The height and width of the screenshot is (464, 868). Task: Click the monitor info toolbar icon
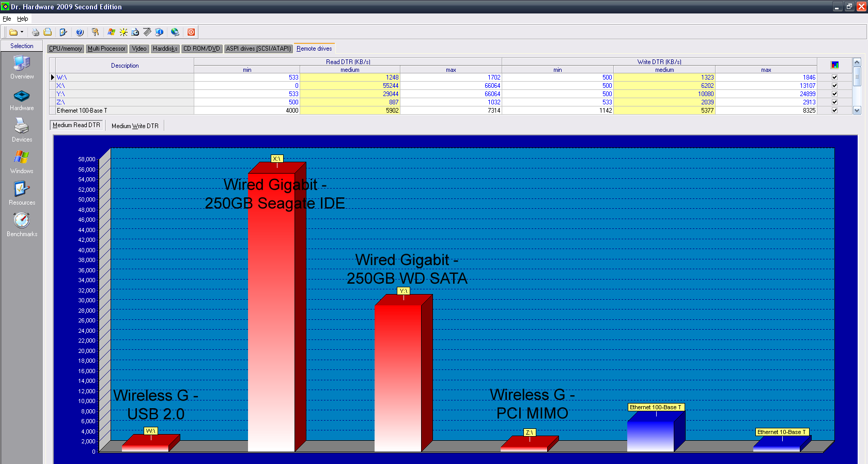click(159, 32)
